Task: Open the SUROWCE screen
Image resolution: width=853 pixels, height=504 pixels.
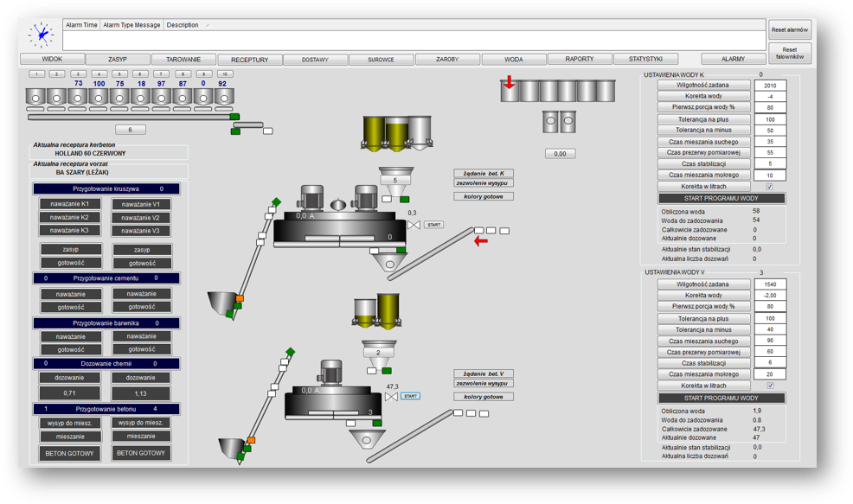Action: click(381, 60)
